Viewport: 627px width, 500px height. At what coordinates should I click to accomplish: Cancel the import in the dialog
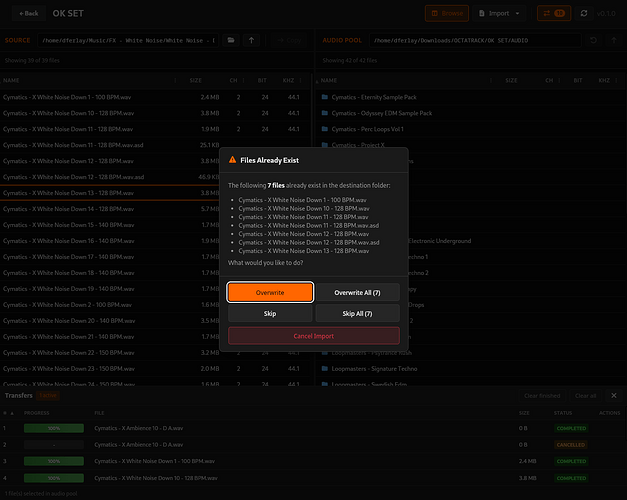tap(314, 336)
